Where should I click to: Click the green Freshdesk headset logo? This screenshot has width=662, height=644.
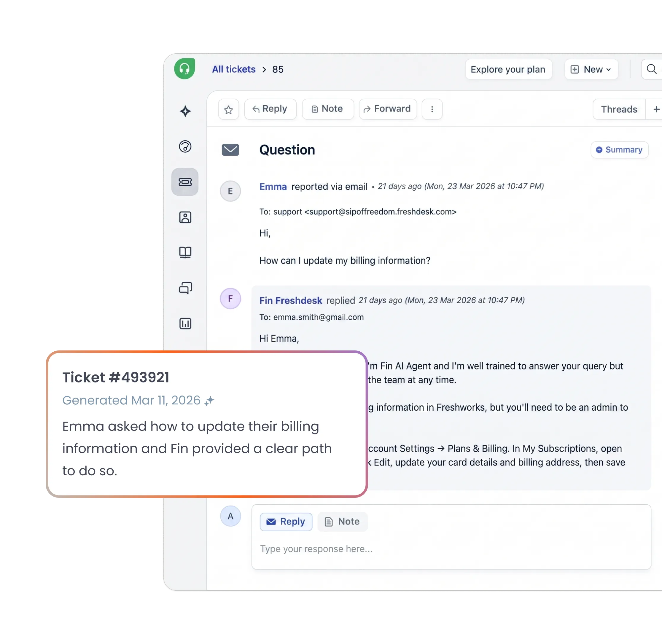(184, 69)
